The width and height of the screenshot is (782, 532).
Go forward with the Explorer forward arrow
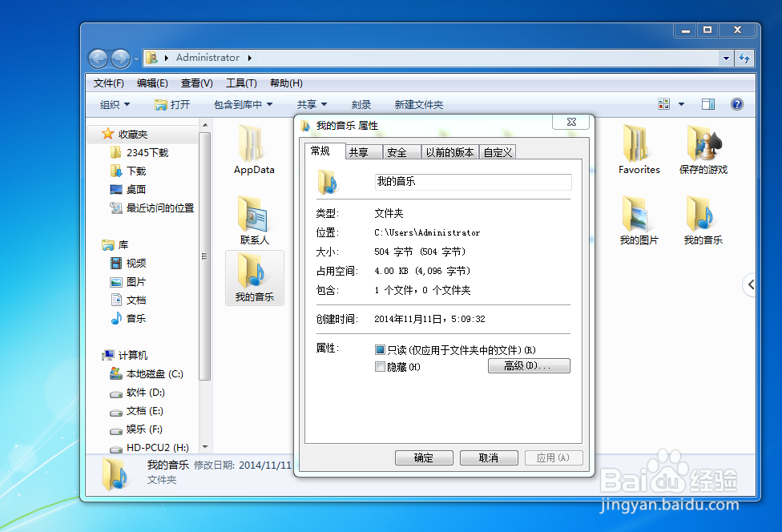[x=120, y=58]
